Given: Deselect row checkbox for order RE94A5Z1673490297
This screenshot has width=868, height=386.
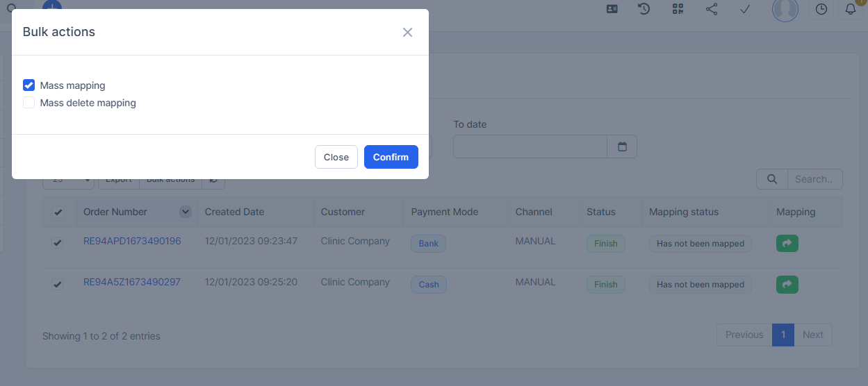Looking at the screenshot, I should pyautogui.click(x=58, y=284).
